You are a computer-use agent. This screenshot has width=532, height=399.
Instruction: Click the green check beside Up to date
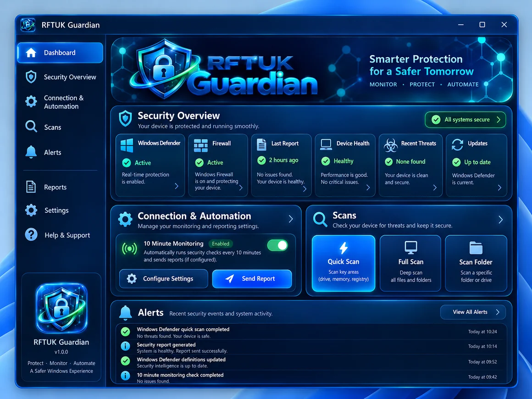(457, 162)
